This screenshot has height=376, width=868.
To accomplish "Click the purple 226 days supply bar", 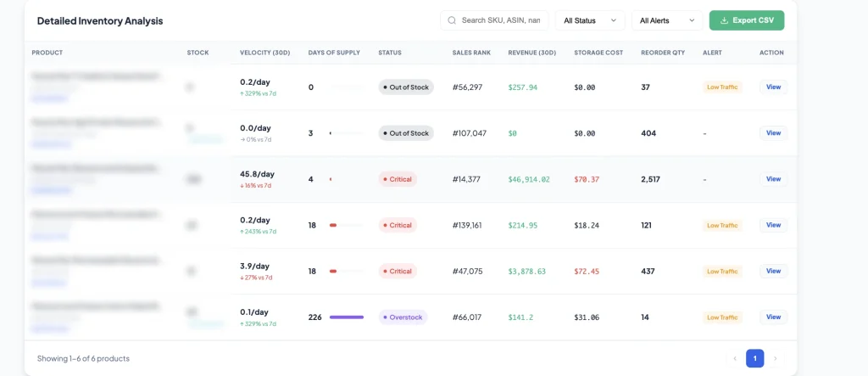I will point(347,317).
